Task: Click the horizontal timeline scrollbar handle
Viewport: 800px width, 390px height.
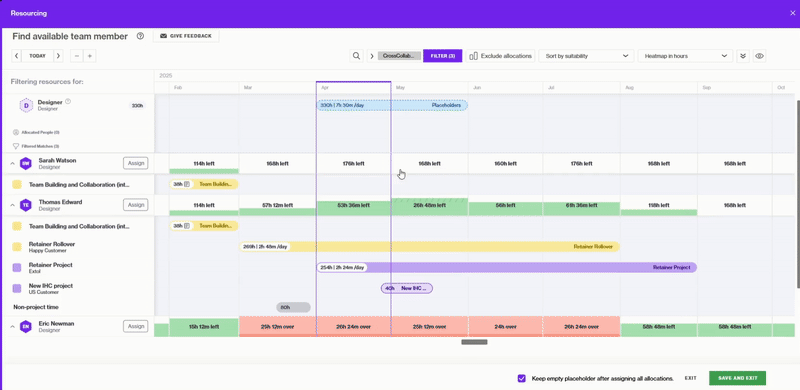Action: click(x=474, y=342)
